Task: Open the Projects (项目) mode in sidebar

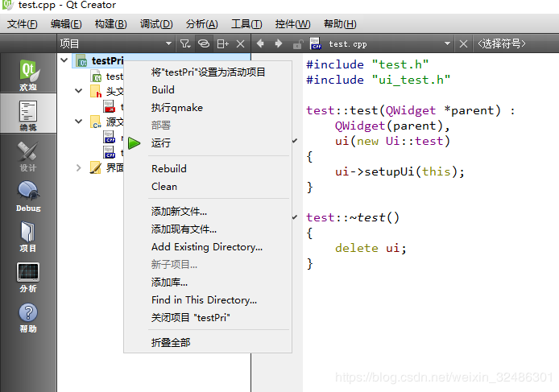Action: click(28, 236)
